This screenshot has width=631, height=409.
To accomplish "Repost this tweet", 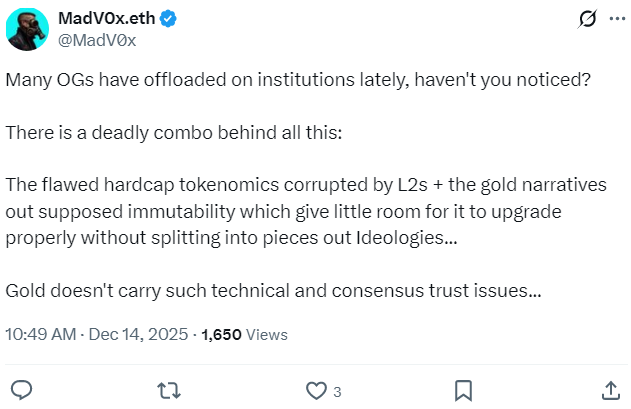I will point(169,389).
